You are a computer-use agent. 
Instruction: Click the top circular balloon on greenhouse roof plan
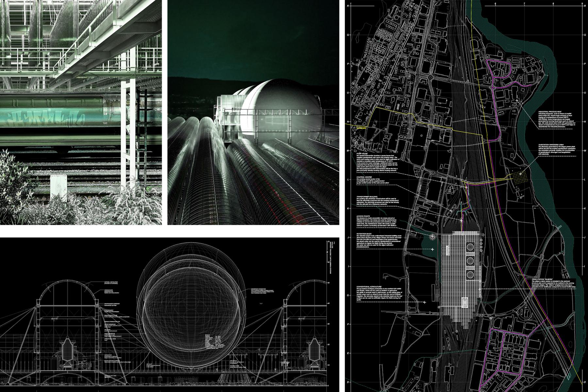pos(470,247)
